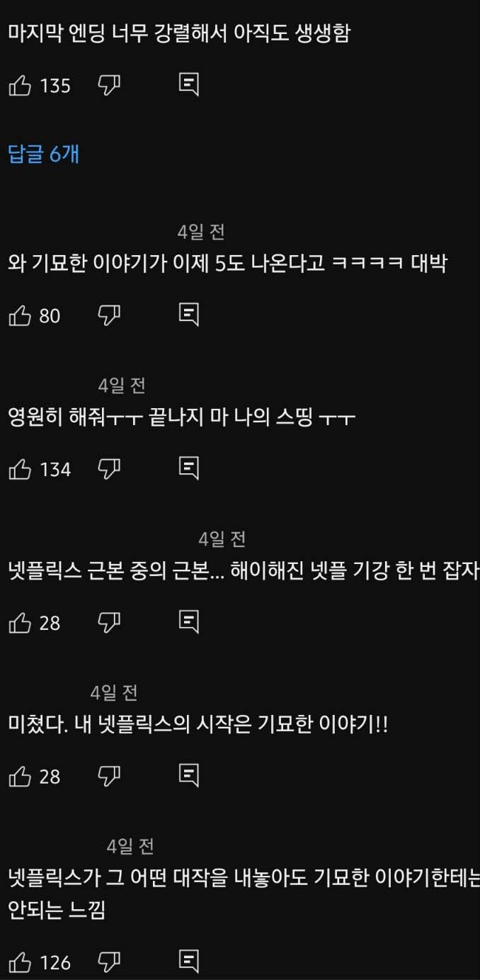The height and width of the screenshot is (980, 480).
Task: Reply to the 넷플릭스 근본 중의 근본 comment
Action: (188, 623)
